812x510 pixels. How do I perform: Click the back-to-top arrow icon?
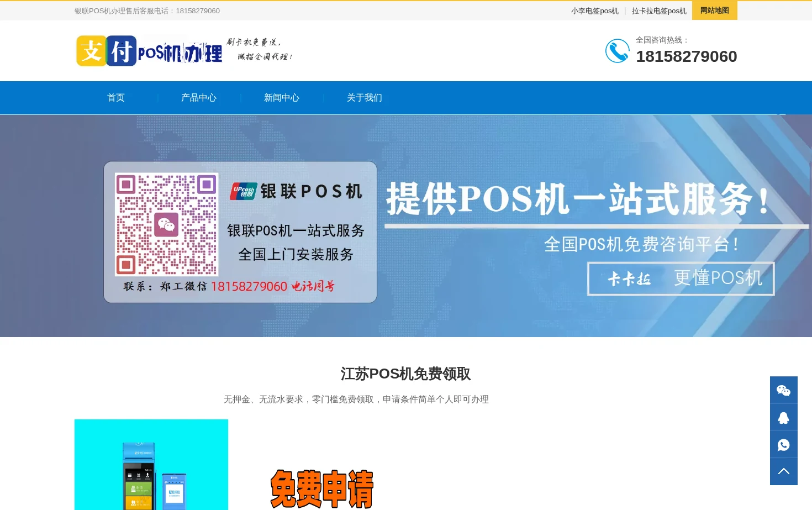(x=783, y=471)
